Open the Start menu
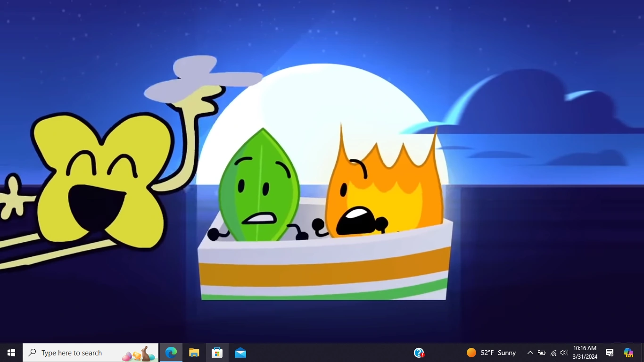 (10, 352)
